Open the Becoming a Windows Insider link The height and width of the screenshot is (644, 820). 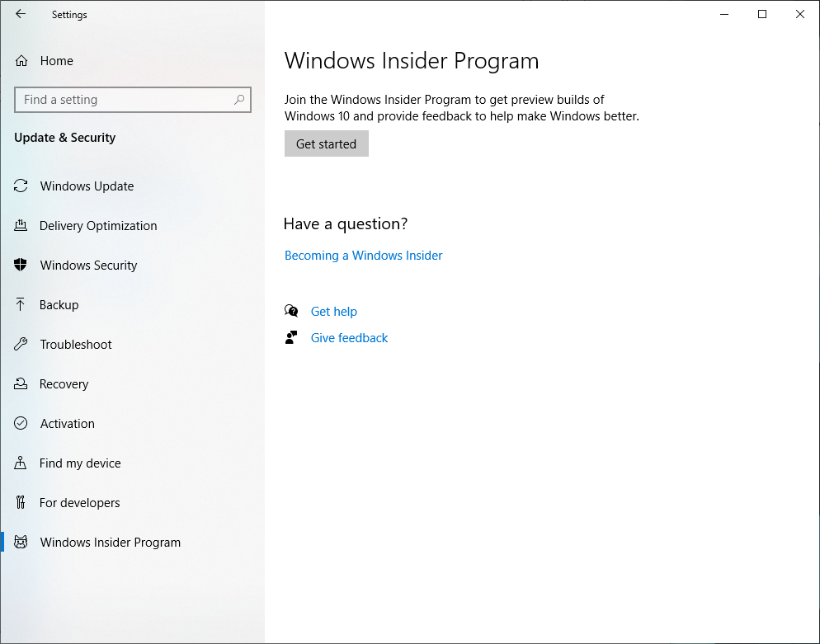(363, 255)
